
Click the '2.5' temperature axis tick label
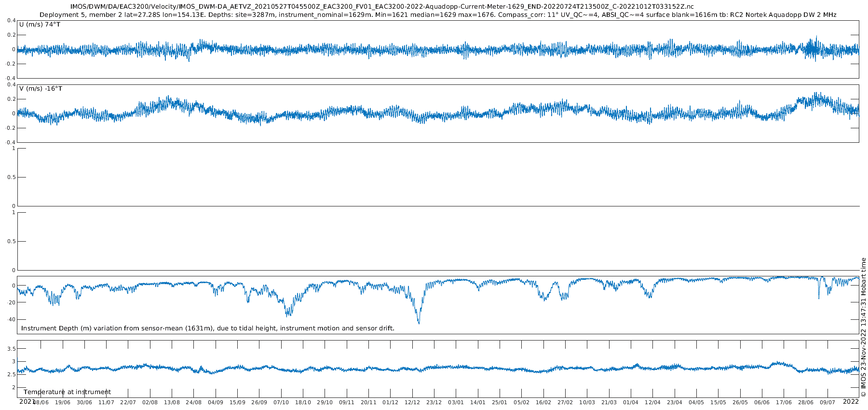(12, 375)
